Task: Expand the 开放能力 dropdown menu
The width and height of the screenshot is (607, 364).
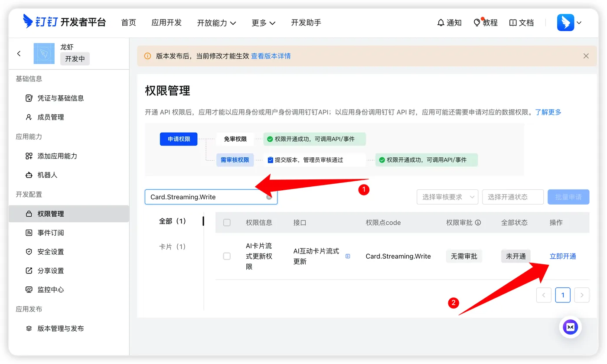Action: click(216, 23)
